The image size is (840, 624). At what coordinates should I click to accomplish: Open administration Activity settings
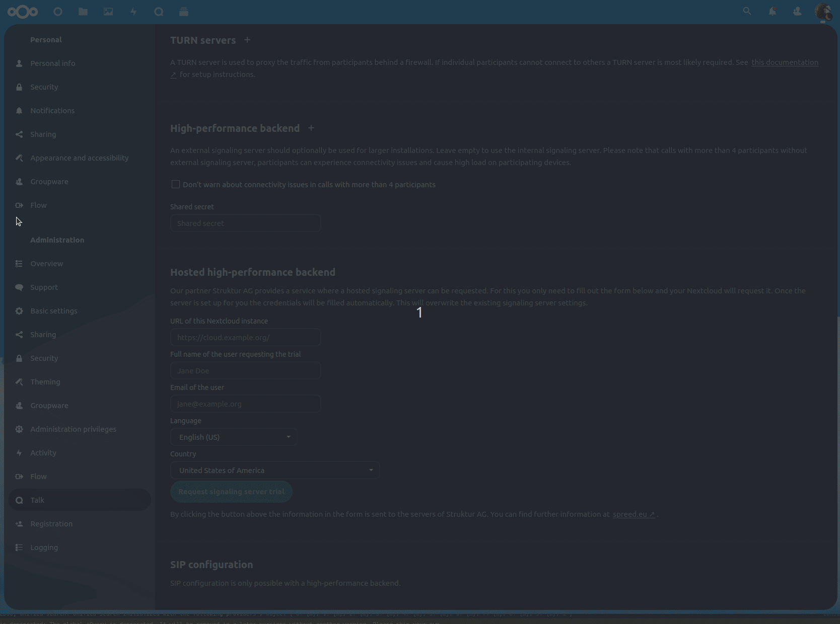click(80, 453)
